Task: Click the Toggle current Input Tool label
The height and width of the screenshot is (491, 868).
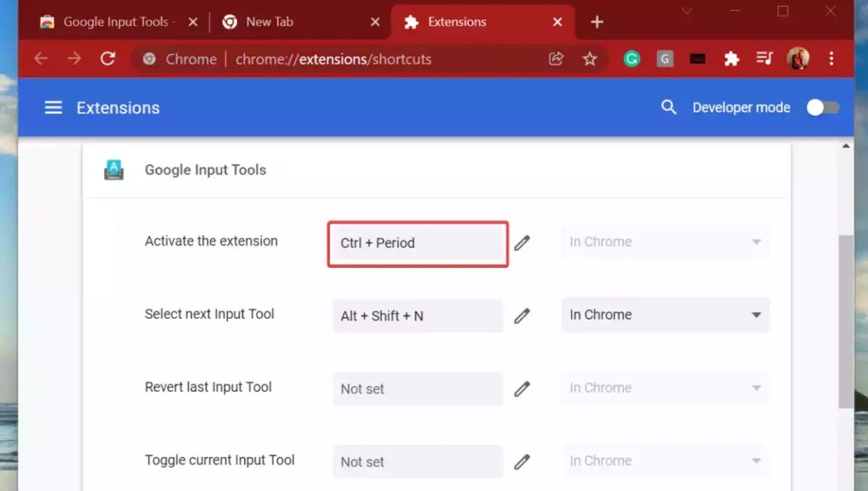Action: (x=220, y=460)
